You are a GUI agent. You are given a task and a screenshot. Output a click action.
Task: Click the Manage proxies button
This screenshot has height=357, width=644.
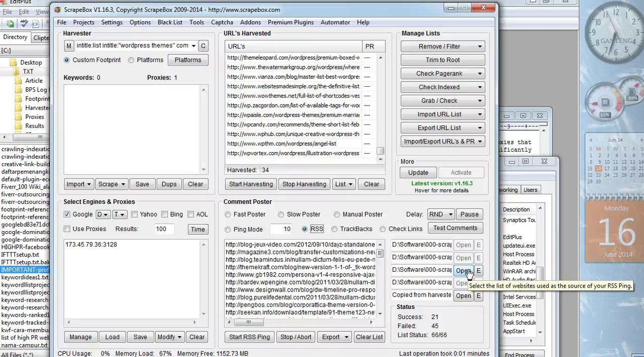80,337
